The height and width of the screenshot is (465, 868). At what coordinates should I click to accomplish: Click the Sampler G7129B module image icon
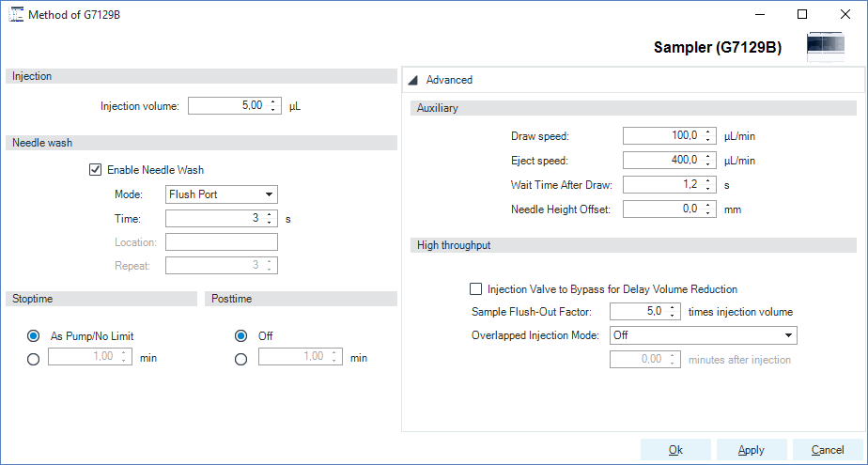pyautogui.click(x=826, y=48)
